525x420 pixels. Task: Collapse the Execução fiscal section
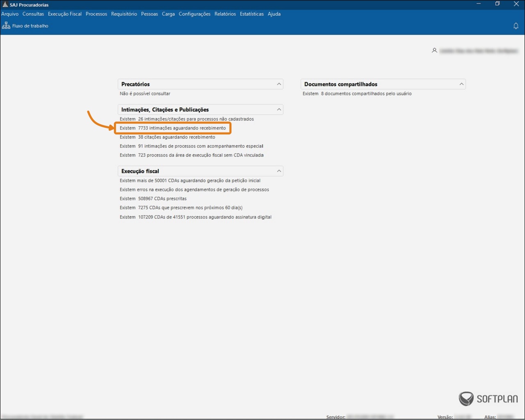pos(279,171)
